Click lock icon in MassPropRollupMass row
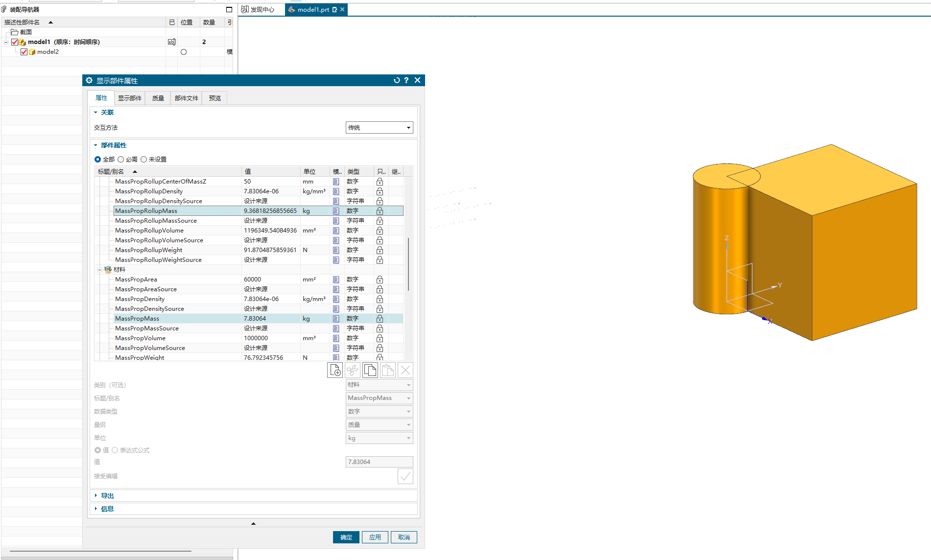The image size is (931, 560). pos(380,211)
